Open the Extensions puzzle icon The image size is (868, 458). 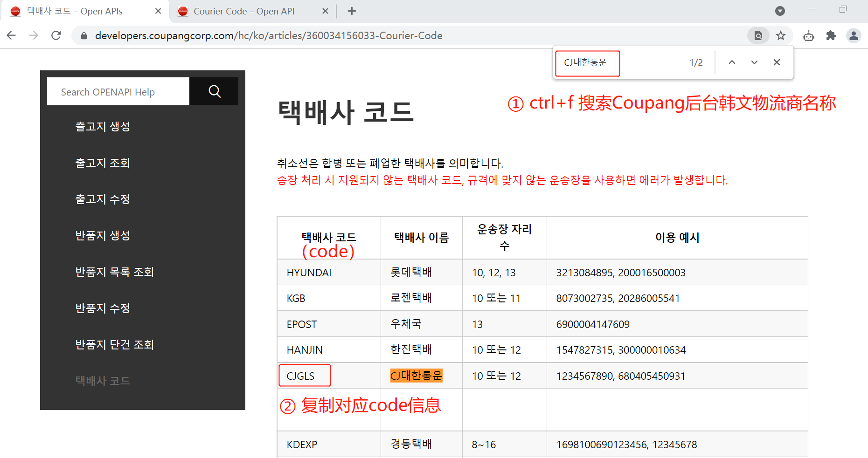tap(831, 35)
